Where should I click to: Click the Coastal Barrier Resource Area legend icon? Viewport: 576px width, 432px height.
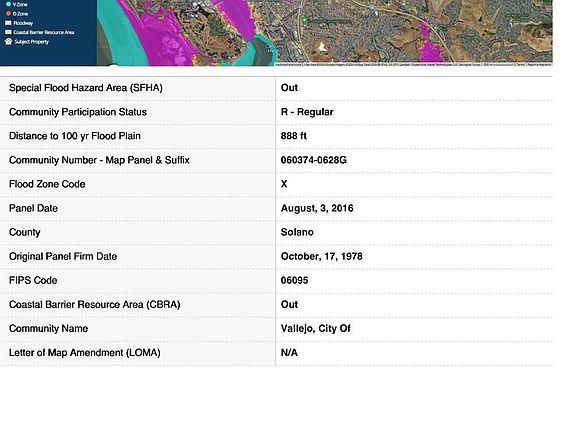click(x=8, y=32)
